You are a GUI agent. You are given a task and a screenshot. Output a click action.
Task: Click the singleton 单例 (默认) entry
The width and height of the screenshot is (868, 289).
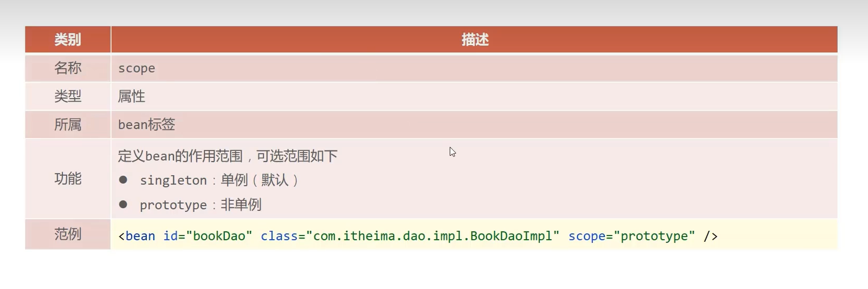coord(219,180)
